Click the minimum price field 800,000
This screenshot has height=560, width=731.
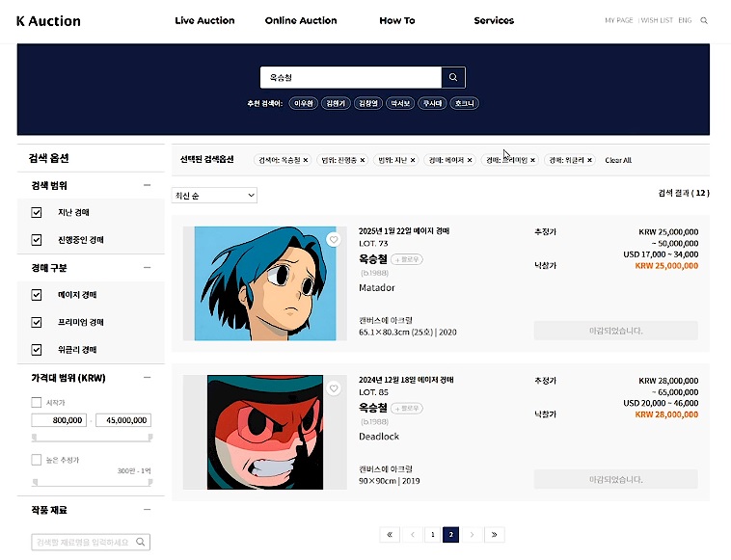coord(59,420)
